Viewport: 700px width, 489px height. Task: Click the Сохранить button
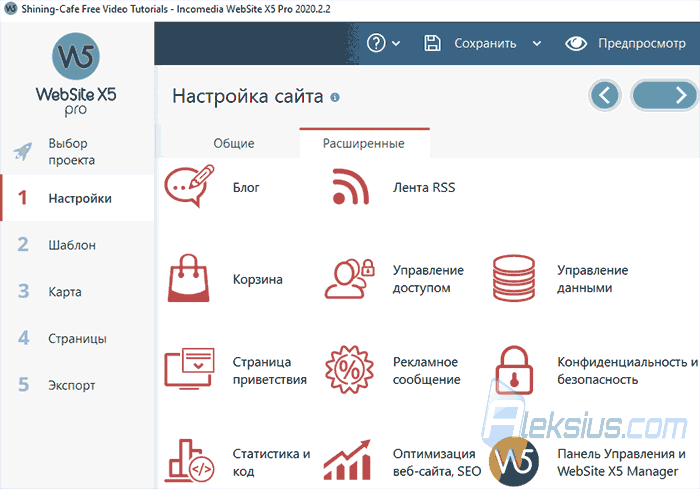coord(485,43)
